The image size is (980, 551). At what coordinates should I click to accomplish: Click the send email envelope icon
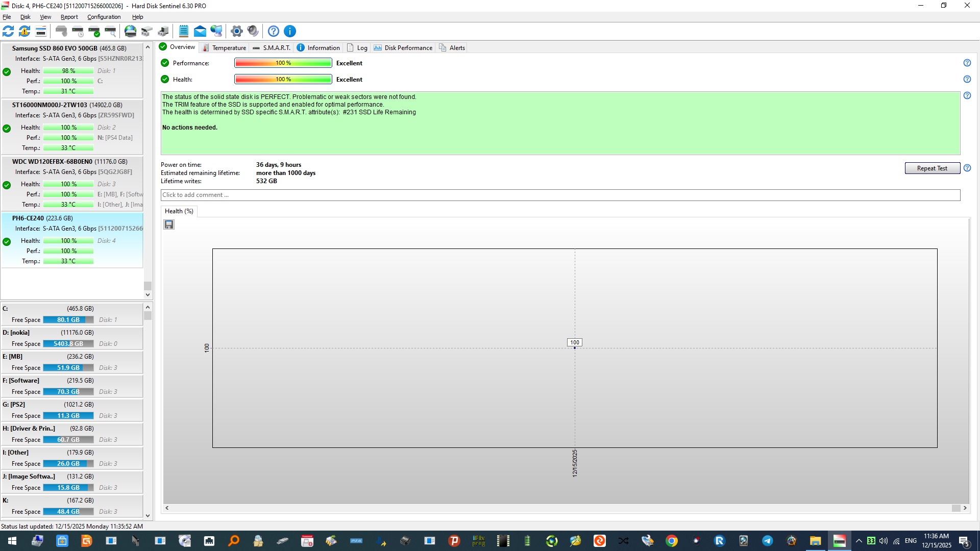point(200,31)
